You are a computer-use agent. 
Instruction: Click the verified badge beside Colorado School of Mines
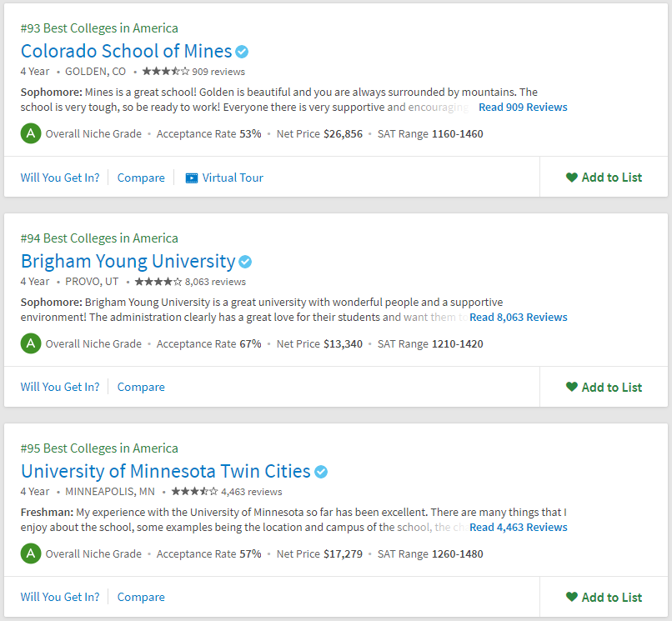click(242, 52)
